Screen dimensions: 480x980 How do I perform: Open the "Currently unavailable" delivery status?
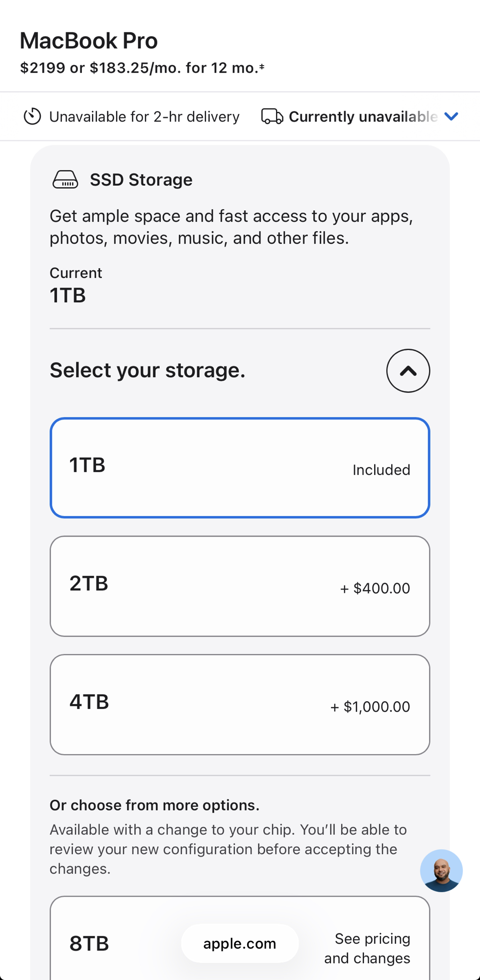363,117
